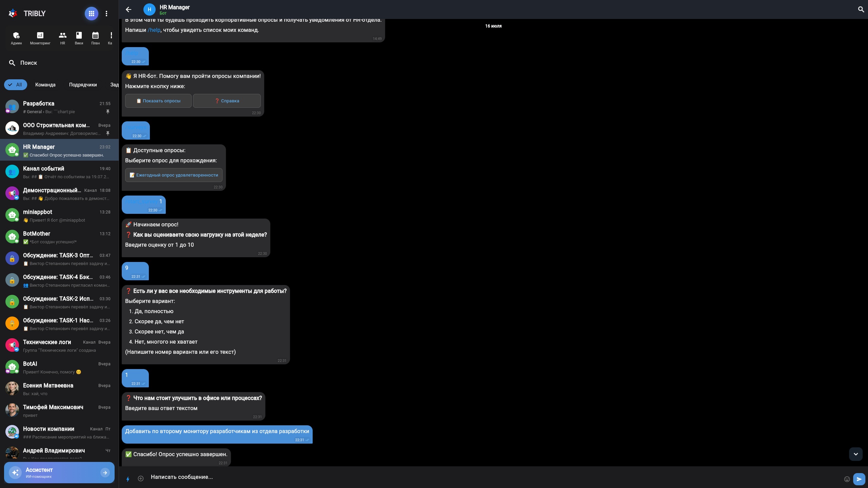Go back with the arrow button
The image size is (868, 488).
129,9
